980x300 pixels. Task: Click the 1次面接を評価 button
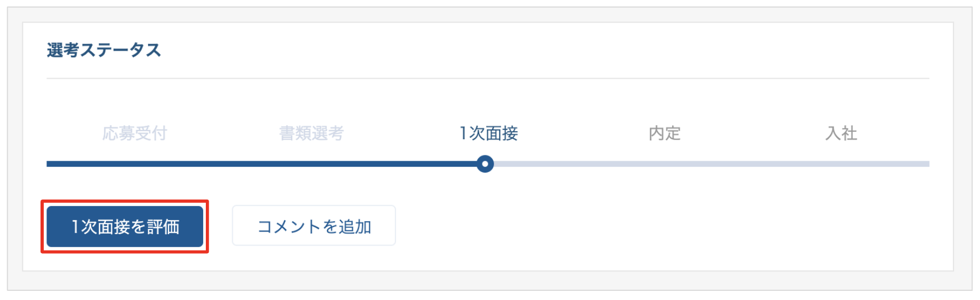[125, 227]
